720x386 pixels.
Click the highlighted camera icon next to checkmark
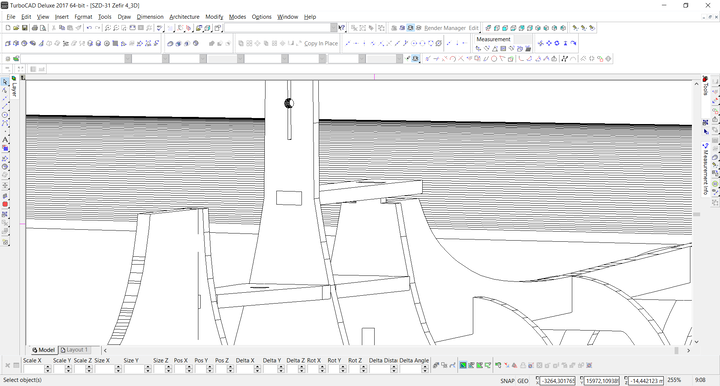(x=415, y=59)
